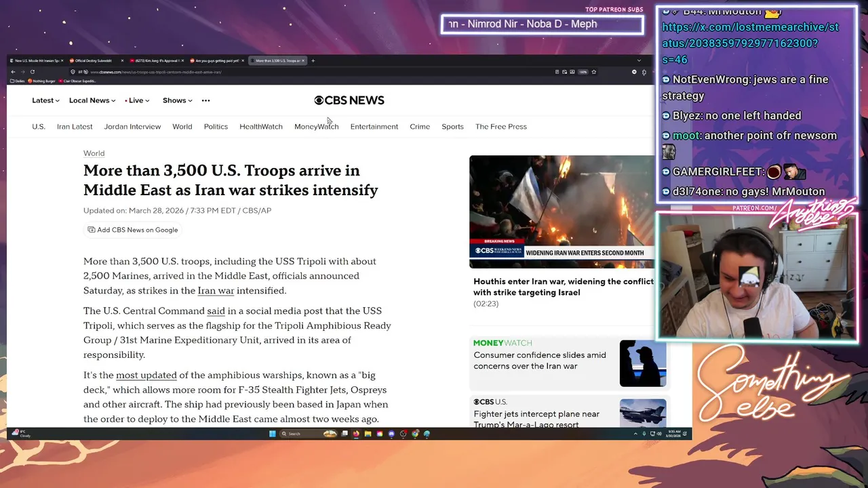Open a new browser tab with plus
The height and width of the screenshot is (488, 868).
tap(313, 61)
